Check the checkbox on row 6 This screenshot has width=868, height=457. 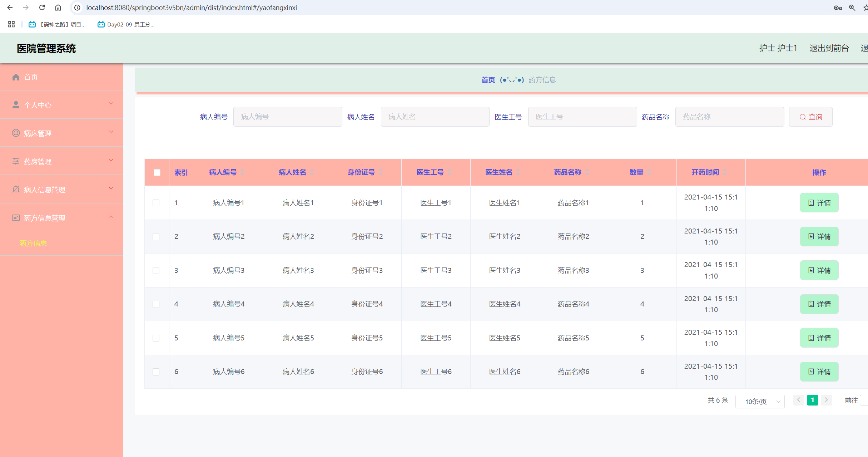pyautogui.click(x=156, y=372)
